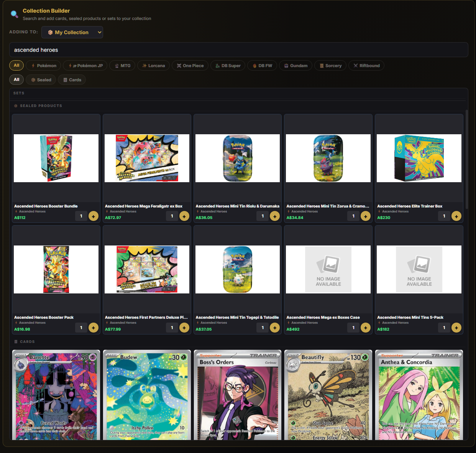Filter results by DB FW

pyautogui.click(x=263, y=66)
